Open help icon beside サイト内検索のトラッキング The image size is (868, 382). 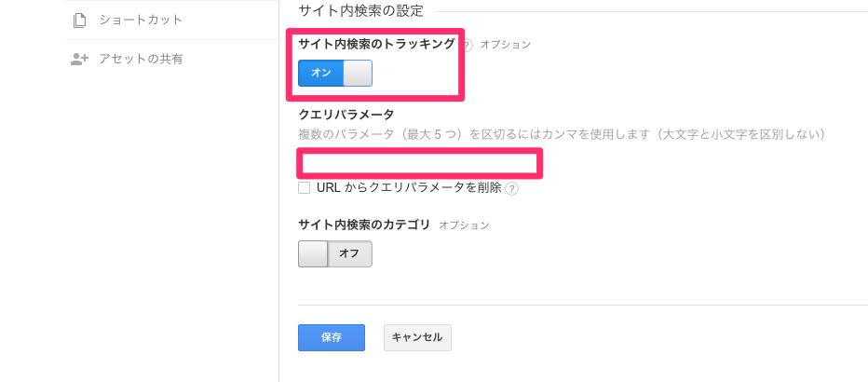468,44
